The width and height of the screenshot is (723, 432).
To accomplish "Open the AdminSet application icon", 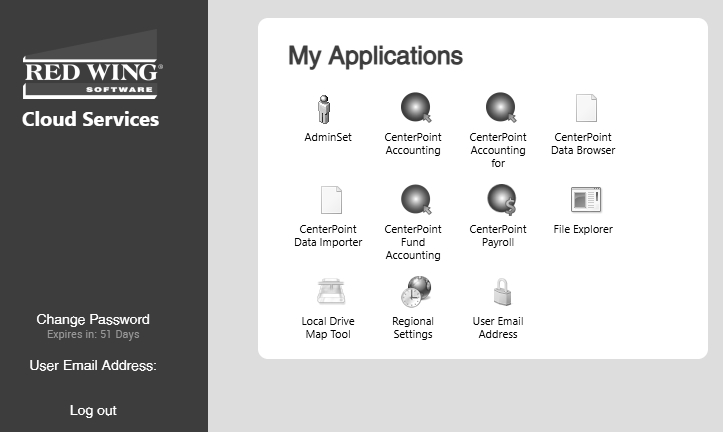I will coord(327,108).
